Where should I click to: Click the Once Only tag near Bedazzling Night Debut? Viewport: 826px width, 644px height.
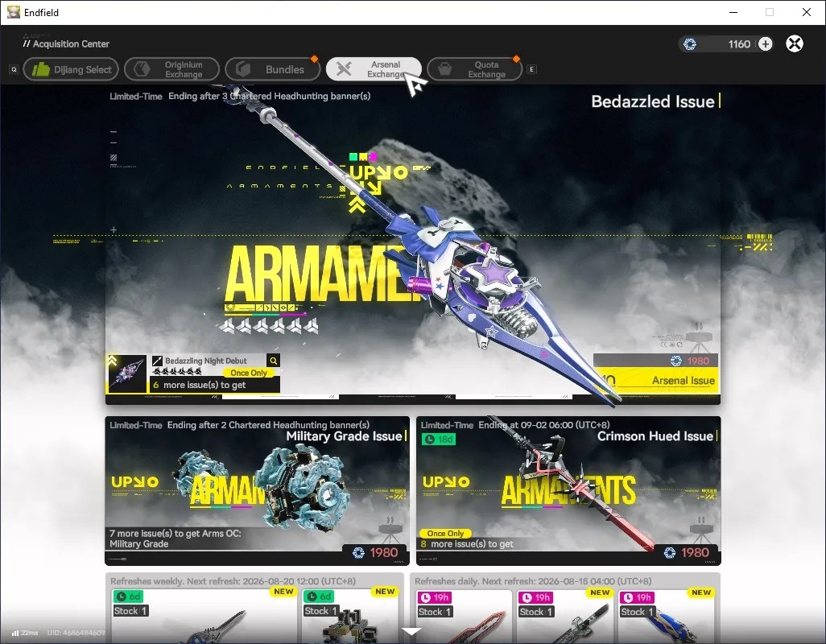[249, 373]
